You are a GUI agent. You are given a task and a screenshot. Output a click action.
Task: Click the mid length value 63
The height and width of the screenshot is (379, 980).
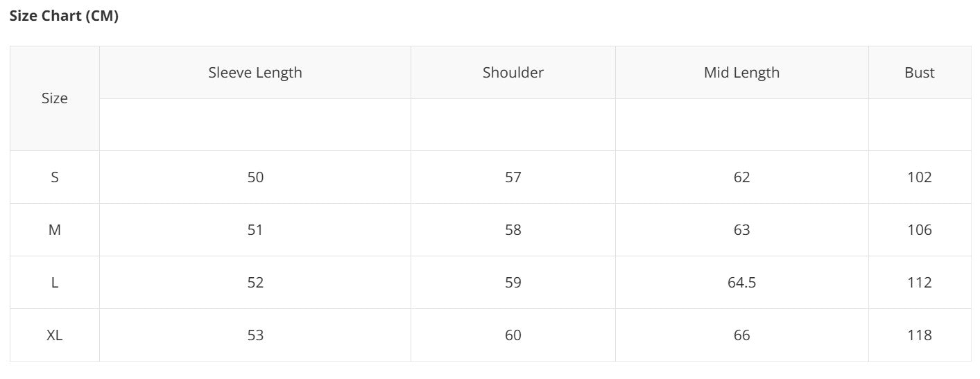pos(741,230)
